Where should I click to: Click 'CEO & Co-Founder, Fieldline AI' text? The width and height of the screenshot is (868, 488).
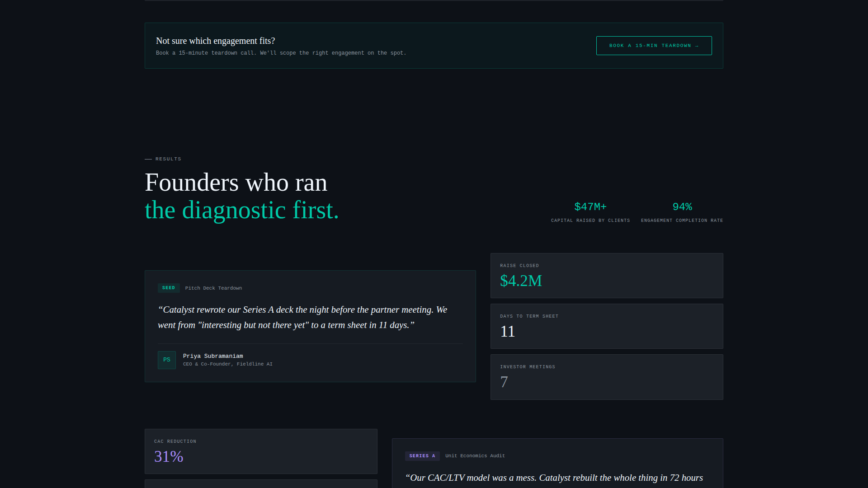[228, 364]
